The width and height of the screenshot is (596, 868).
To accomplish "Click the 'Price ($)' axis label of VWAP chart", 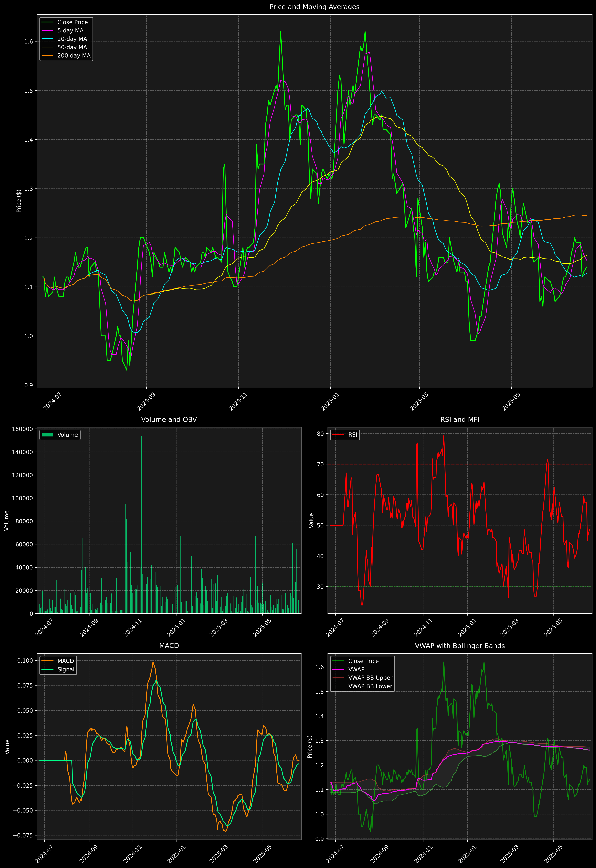I will pos(310,747).
